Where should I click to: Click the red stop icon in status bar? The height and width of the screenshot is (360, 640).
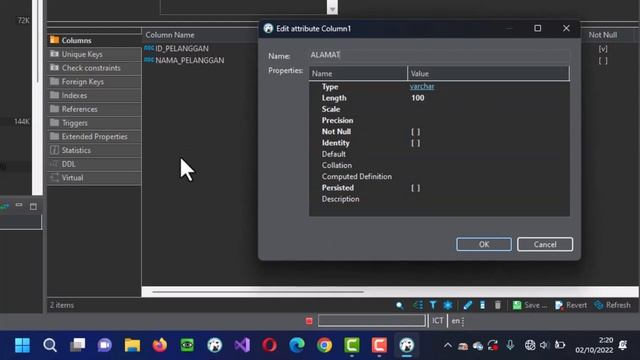pyautogui.click(x=309, y=321)
